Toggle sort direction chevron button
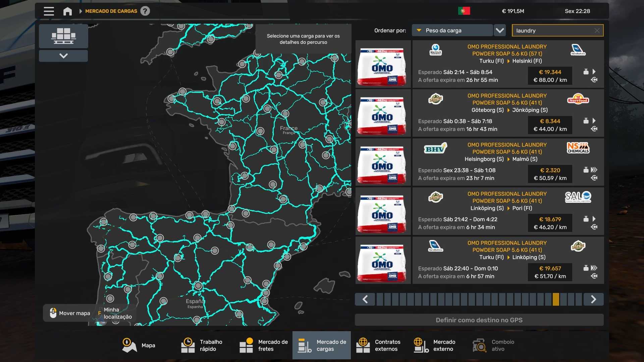The width and height of the screenshot is (644, 362). [500, 31]
